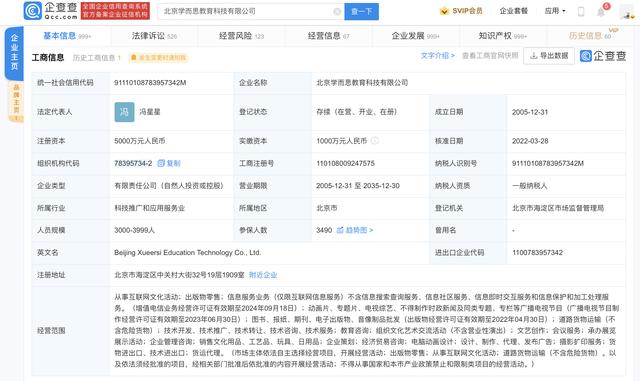Click info icon beside 实缴资本 value
Viewport: 640px width, 381px height.
tap(375, 140)
